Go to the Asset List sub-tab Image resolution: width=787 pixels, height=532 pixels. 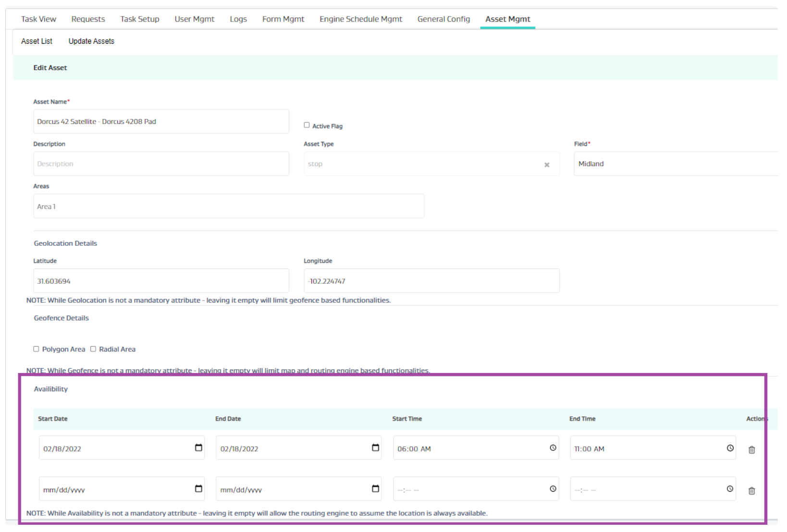(x=37, y=41)
